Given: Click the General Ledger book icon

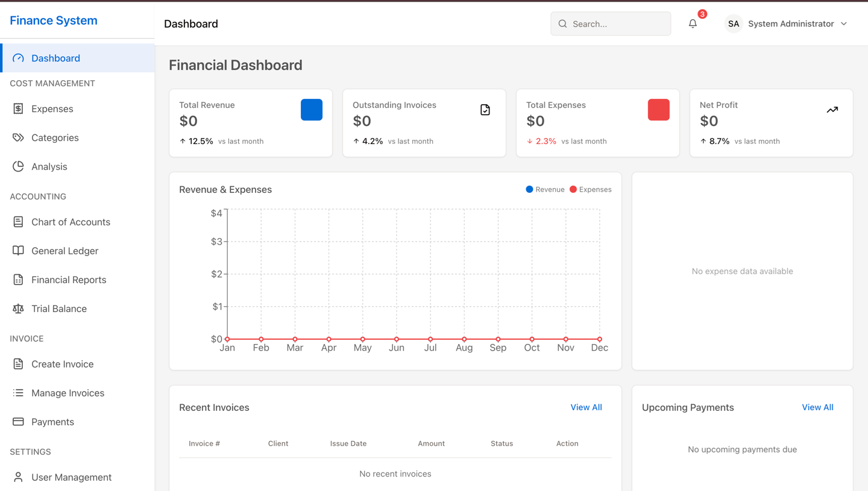Looking at the screenshot, I should pyautogui.click(x=18, y=251).
